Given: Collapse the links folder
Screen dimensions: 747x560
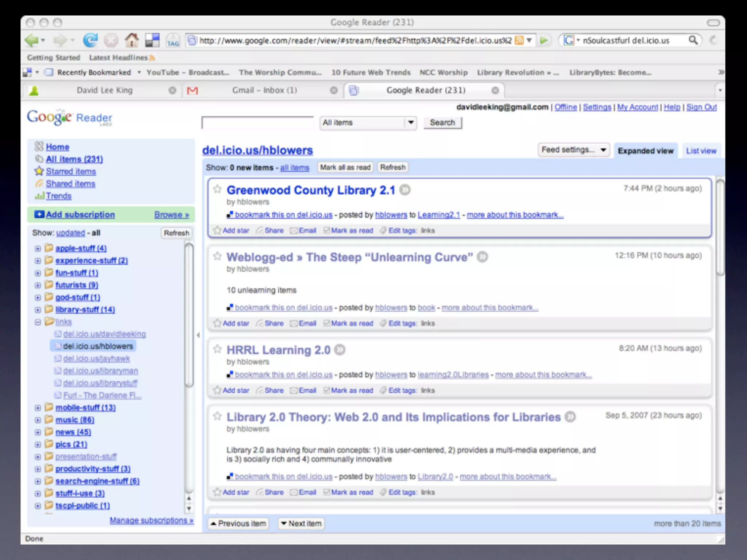Looking at the screenshot, I should (38, 322).
